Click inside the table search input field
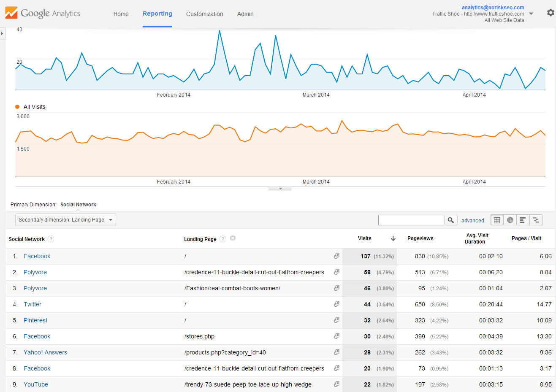556x392 pixels. [x=411, y=220]
